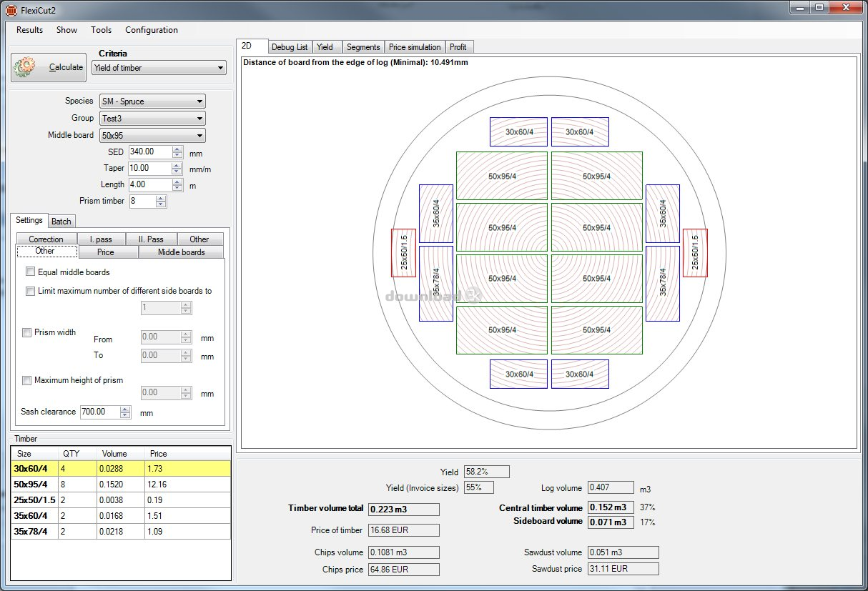This screenshot has width=868, height=591.
Task: Click the Prism timber field showing 8
Action: pos(142,201)
